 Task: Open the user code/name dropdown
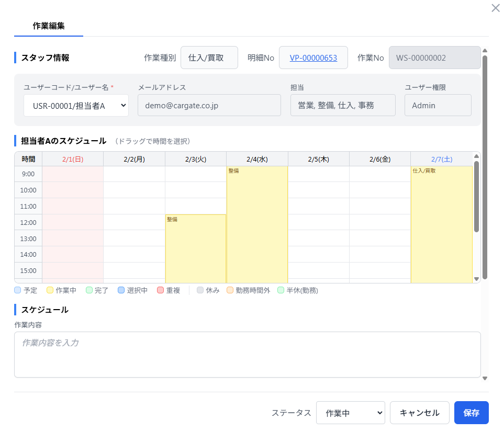tap(76, 105)
